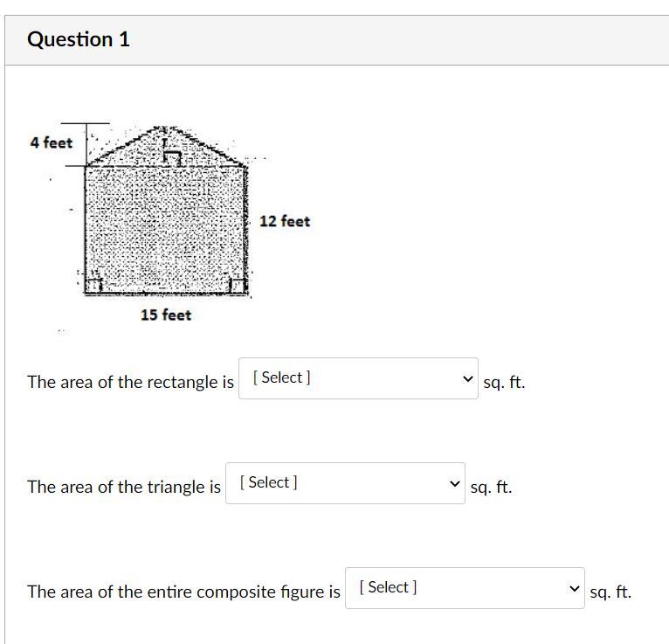Click the shaded triangle roof of the figure

coord(167,147)
